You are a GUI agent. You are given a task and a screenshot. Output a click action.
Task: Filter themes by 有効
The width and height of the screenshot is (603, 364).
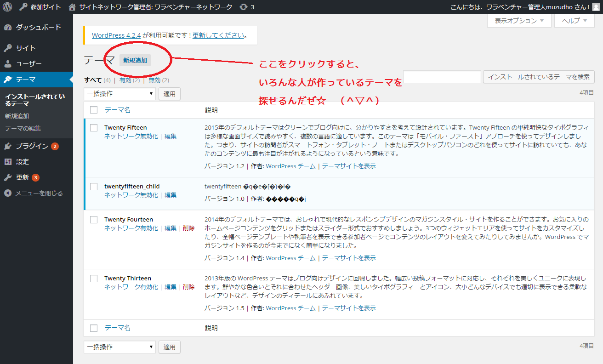pyautogui.click(x=125, y=80)
